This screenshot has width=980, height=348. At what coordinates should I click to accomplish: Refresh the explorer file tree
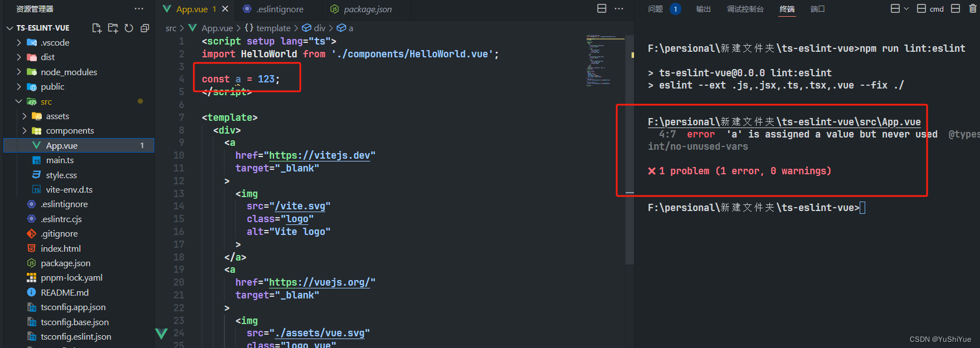[x=129, y=28]
